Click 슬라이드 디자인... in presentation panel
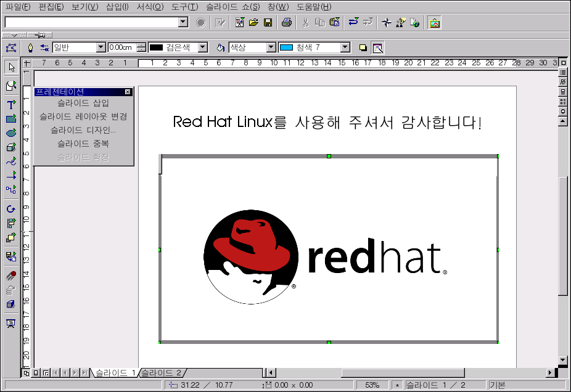Viewport: 571px width, 392px height. 83,130
